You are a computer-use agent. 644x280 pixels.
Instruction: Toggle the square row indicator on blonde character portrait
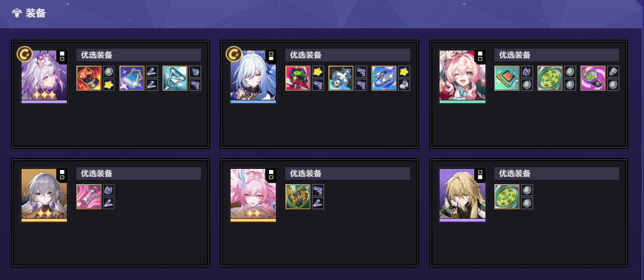(x=480, y=175)
